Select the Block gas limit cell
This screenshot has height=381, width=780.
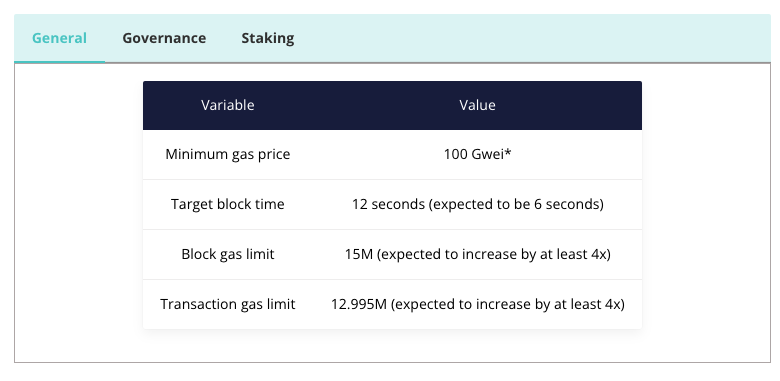tap(228, 254)
